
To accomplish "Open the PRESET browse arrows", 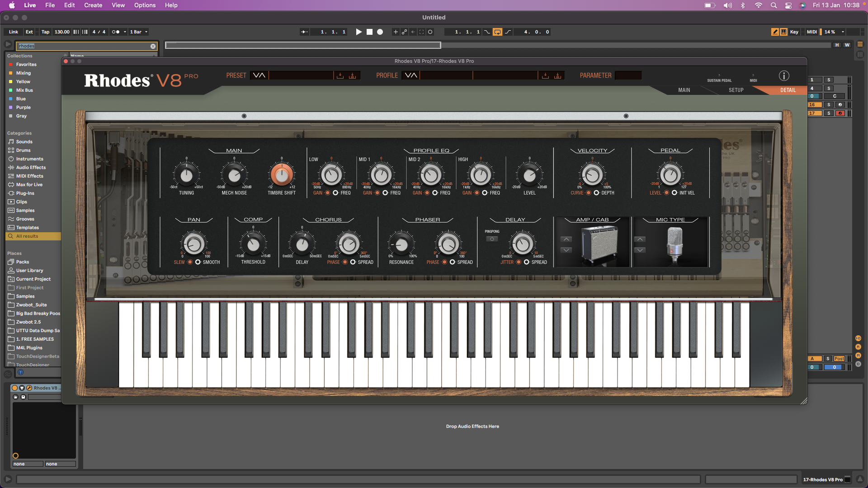I will (259, 75).
